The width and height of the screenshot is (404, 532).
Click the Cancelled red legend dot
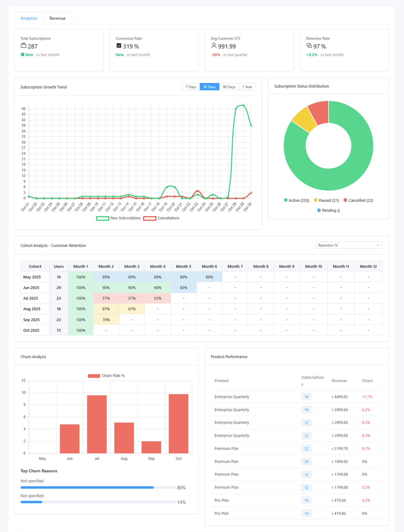(x=345, y=200)
